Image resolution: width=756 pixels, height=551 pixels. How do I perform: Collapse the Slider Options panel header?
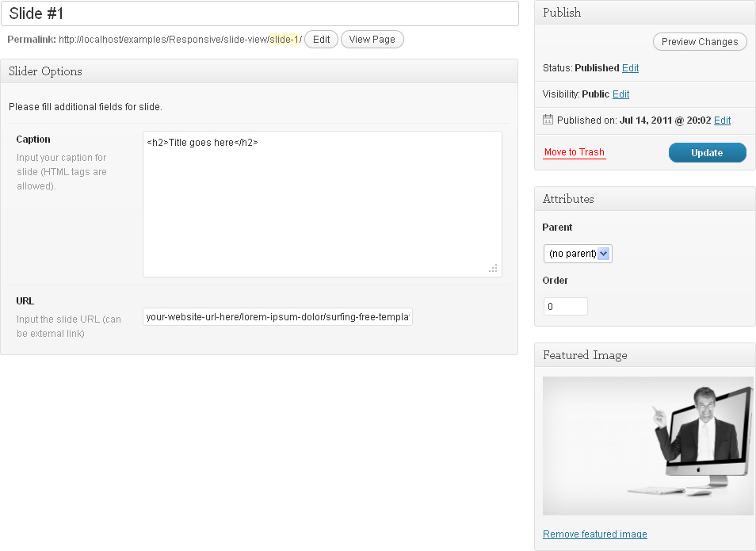pos(259,71)
